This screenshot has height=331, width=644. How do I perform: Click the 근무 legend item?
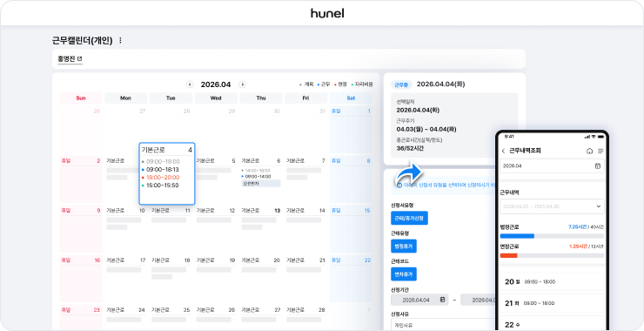[324, 84]
